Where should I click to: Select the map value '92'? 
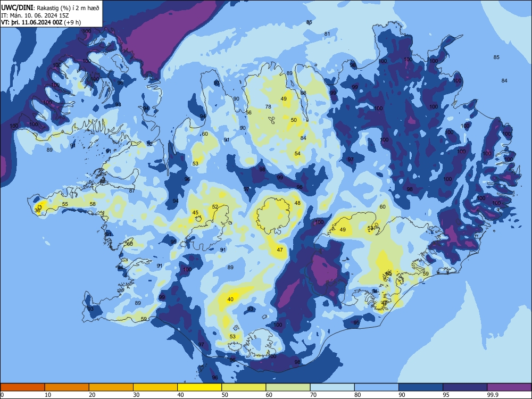pos(149,144)
